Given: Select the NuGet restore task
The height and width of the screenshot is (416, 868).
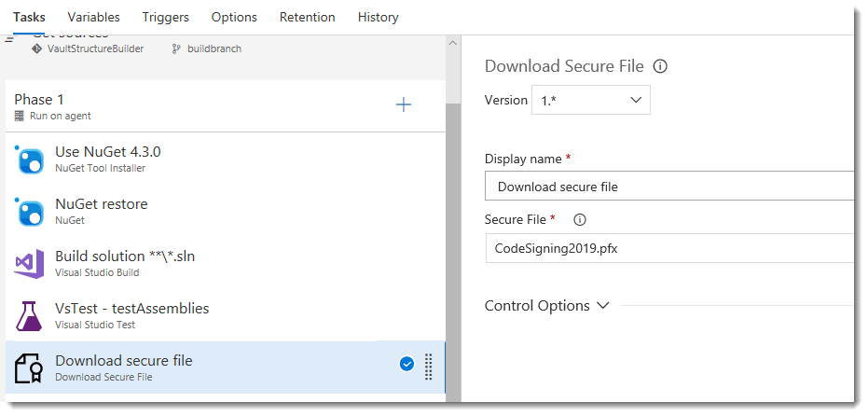Looking at the screenshot, I should [x=226, y=211].
